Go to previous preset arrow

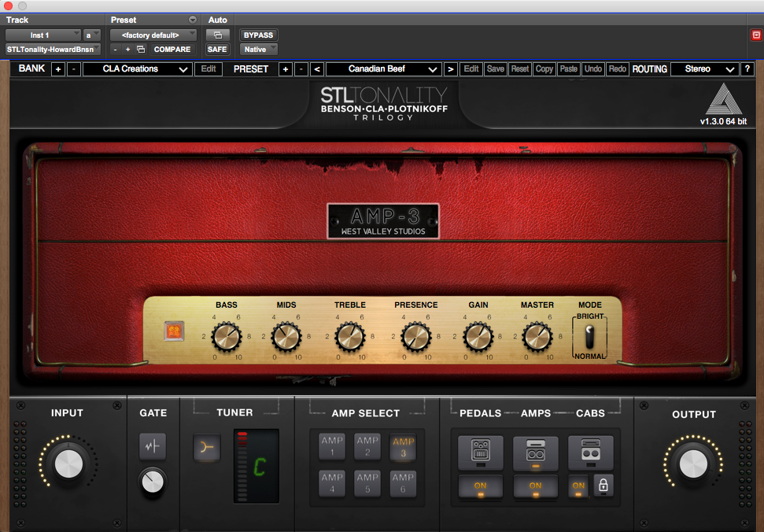[x=317, y=69]
